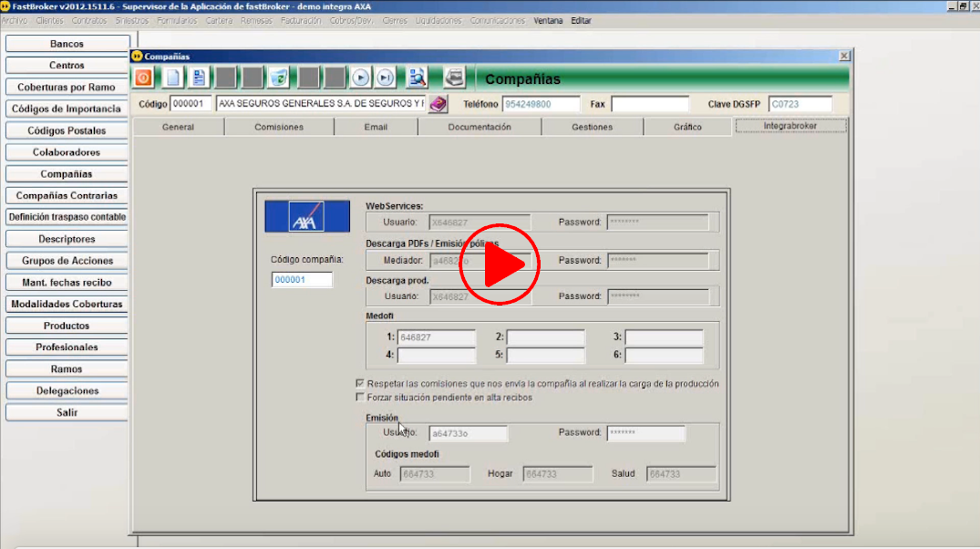Click the Códigos de Importancia button
This screenshot has height=549, width=980.
(x=67, y=109)
